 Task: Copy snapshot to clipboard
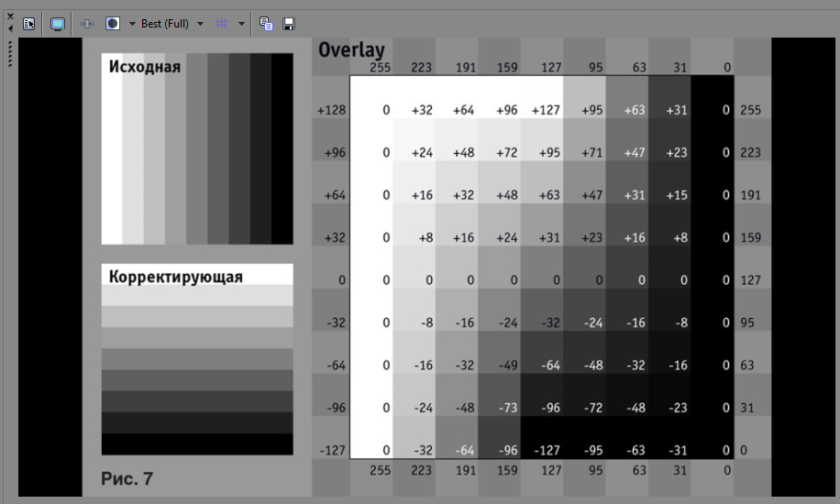[266, 24]
